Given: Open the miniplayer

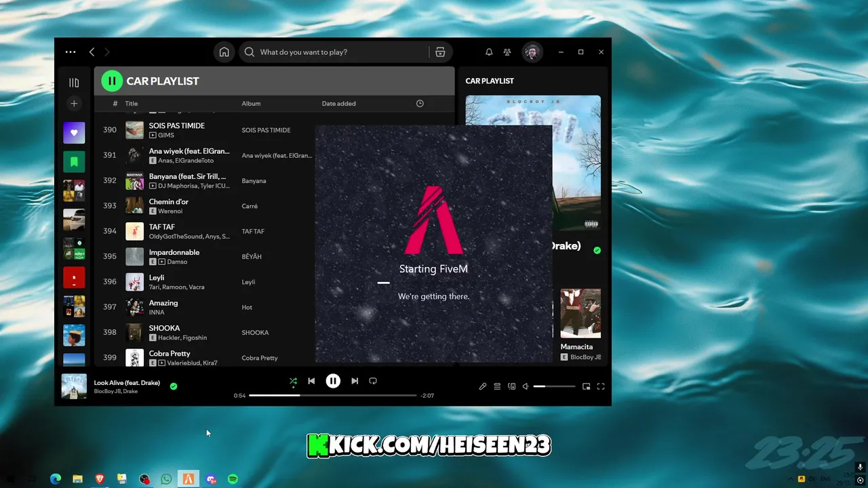Looking at the screenshot, I should 587,386.
